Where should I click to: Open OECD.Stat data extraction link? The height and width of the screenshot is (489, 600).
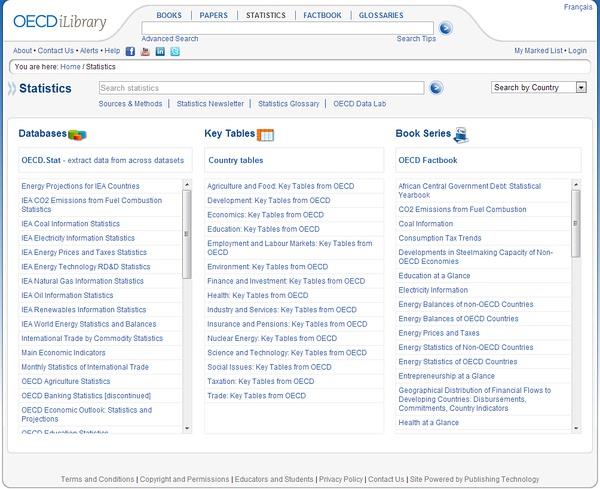coord(103,160)
